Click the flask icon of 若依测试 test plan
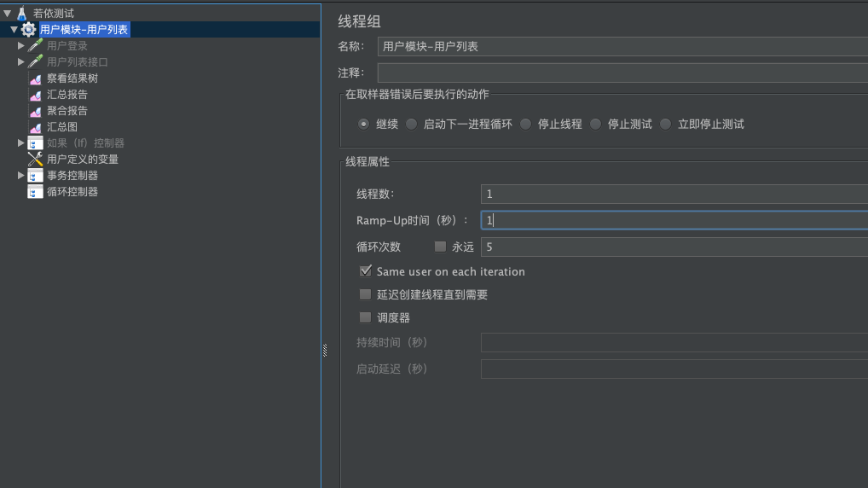 click(x=21, y=13)
